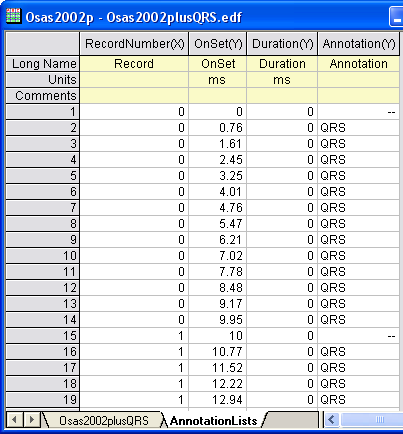Viewport: 403px width, 434px height.
Task: Click the '--' annotation cell in row 1
Action: pyautogui.click(x=358, y=112)
